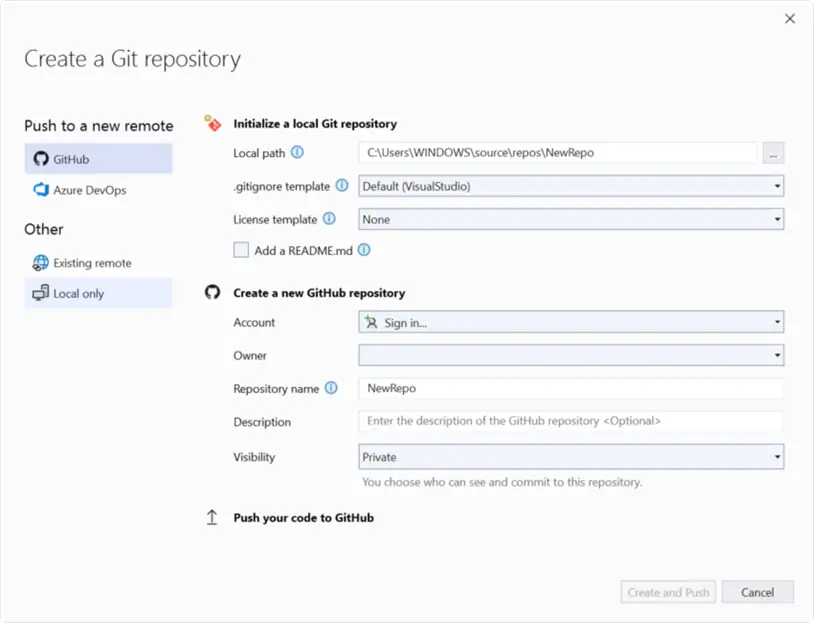Expand the Owner dropdown
Image resolution: width=814 pixels, height=623 pixels.
pos(570,355)
